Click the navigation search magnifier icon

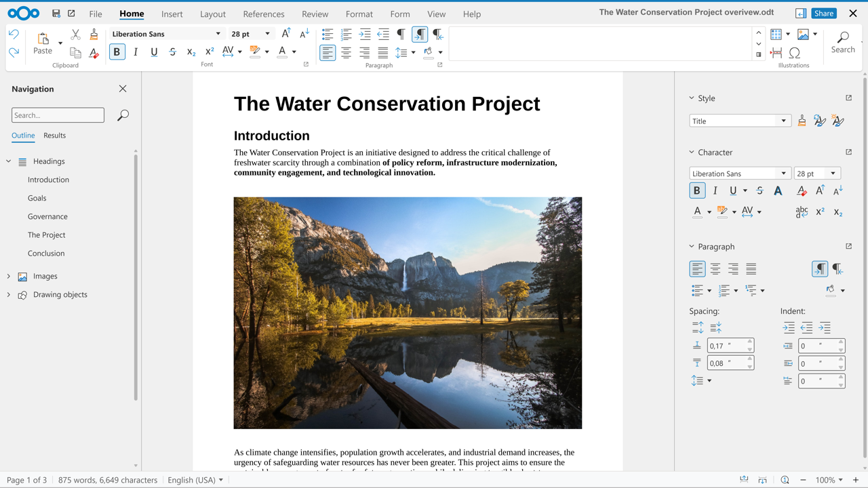123,116
